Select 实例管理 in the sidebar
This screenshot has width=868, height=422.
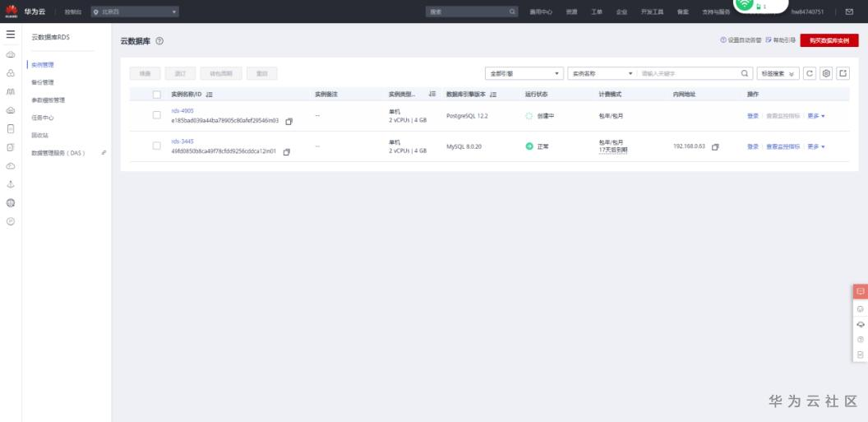click(43, 65)
